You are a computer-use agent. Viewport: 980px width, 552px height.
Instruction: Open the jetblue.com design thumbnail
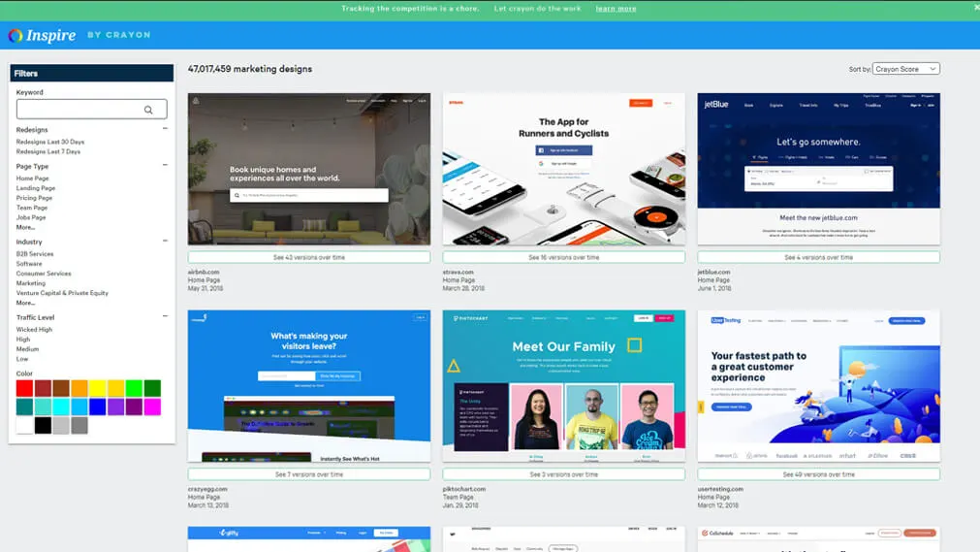(x=819, y=169)
